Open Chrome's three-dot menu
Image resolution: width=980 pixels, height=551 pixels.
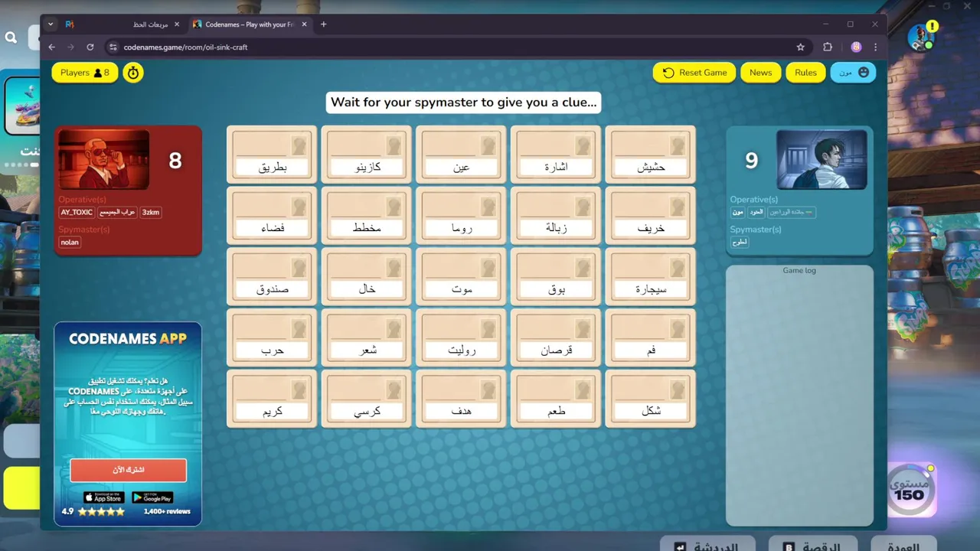coord(876,47)
